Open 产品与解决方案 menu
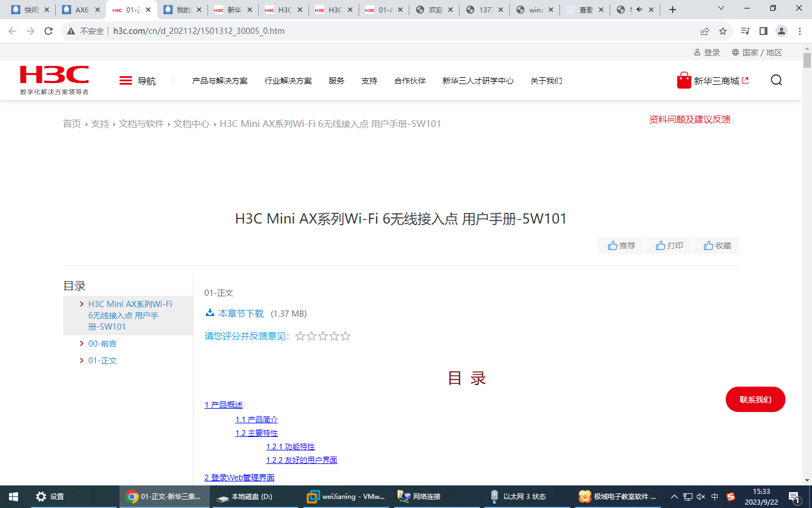This screenshot has height=508, width=812. (x=220, y=81)
